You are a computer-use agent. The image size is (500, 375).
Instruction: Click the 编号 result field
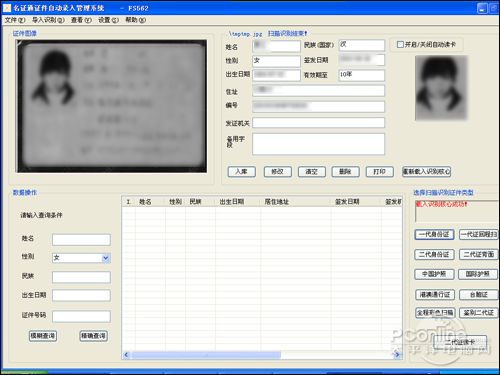click(x=318, y=107)
